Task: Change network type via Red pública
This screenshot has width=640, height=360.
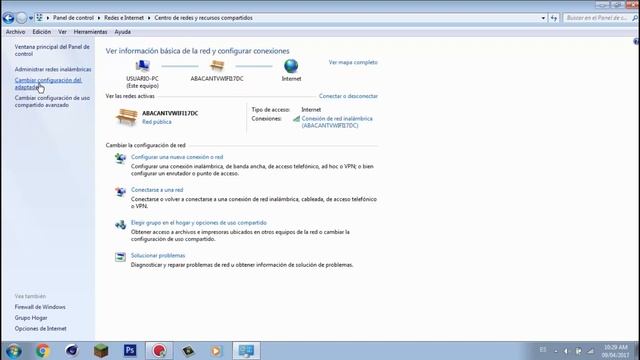Action: tap(157, 122)
